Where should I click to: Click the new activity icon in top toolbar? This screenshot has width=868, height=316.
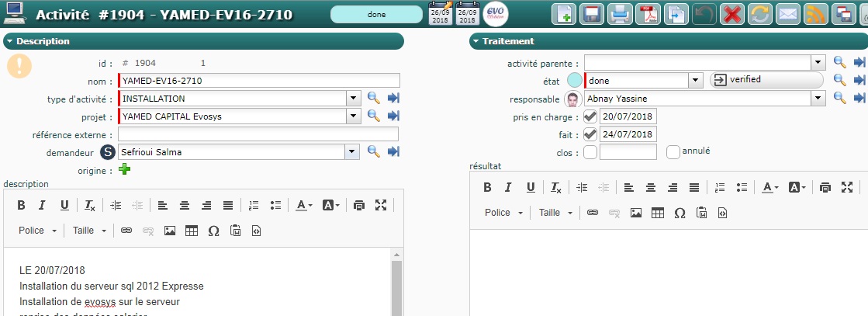(x=565, y=15)
